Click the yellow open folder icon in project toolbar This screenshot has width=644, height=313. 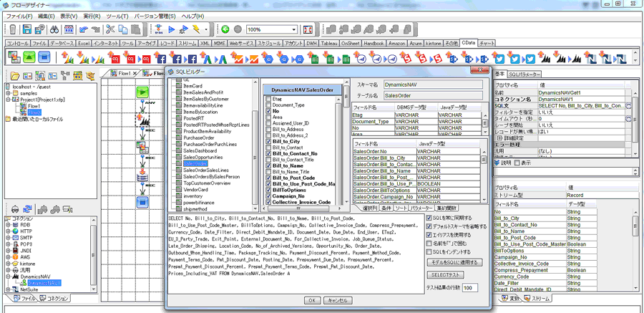[x=15, y=76]
